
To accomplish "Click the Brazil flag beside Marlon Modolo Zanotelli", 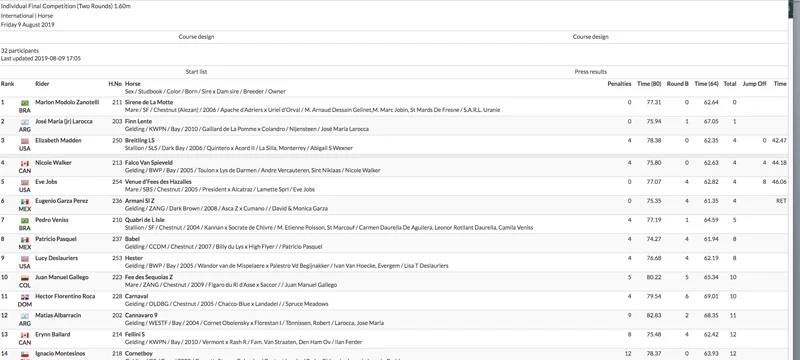I will pos(24,103).
